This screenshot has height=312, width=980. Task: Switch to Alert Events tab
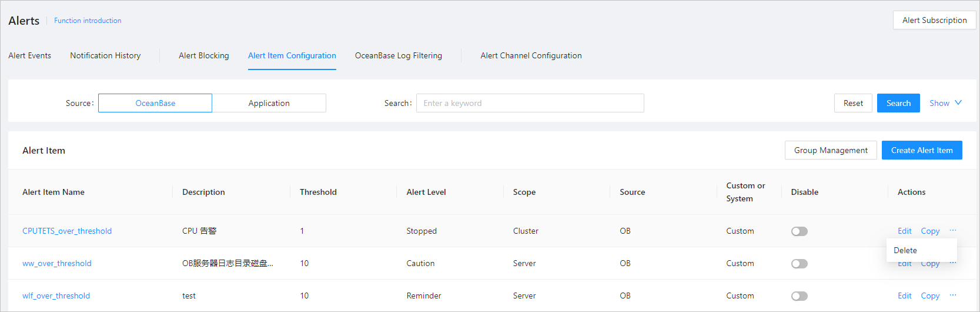click(29, 55)
